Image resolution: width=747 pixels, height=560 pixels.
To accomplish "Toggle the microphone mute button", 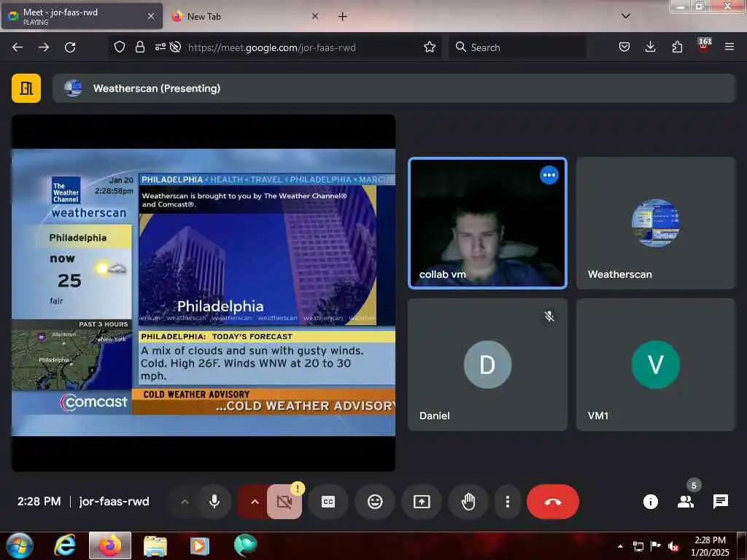I will click(x=214, y=502).
